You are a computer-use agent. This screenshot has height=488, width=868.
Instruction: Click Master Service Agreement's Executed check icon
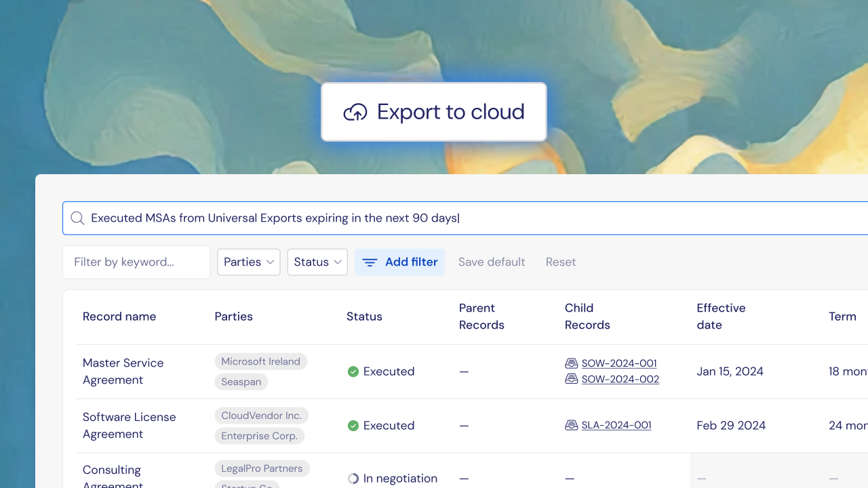pos(353,371)
